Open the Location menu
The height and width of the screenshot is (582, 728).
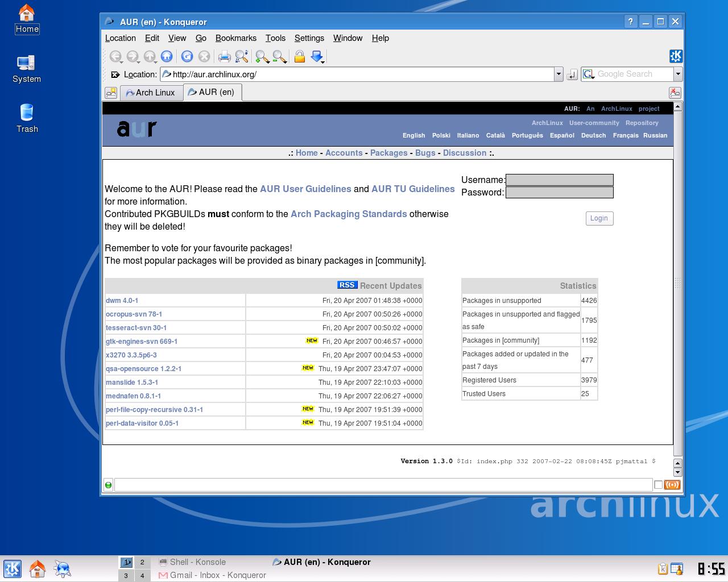tap(121, 38)
